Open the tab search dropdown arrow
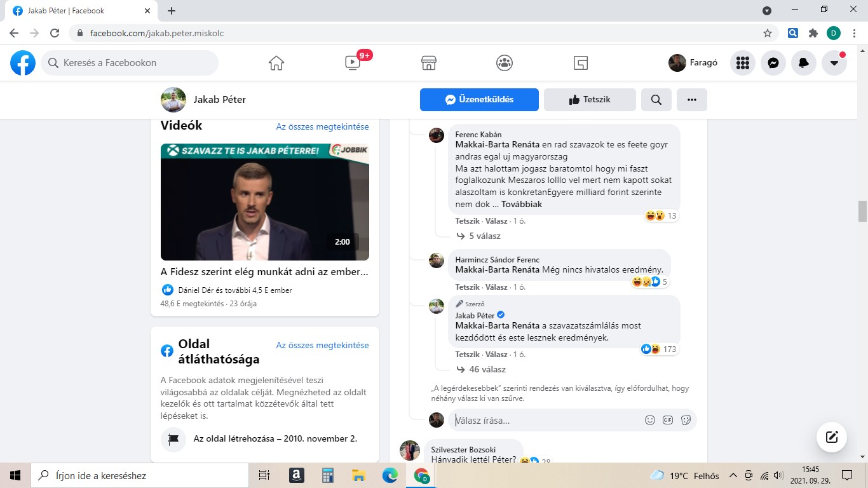The height and width of the screenshot is (488, 868). click(x=767, y=10)
